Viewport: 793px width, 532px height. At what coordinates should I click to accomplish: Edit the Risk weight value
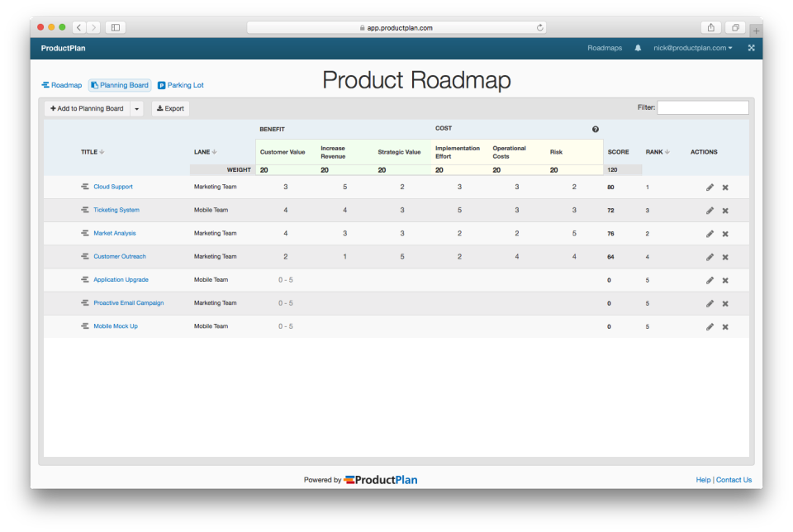[575, 170]
